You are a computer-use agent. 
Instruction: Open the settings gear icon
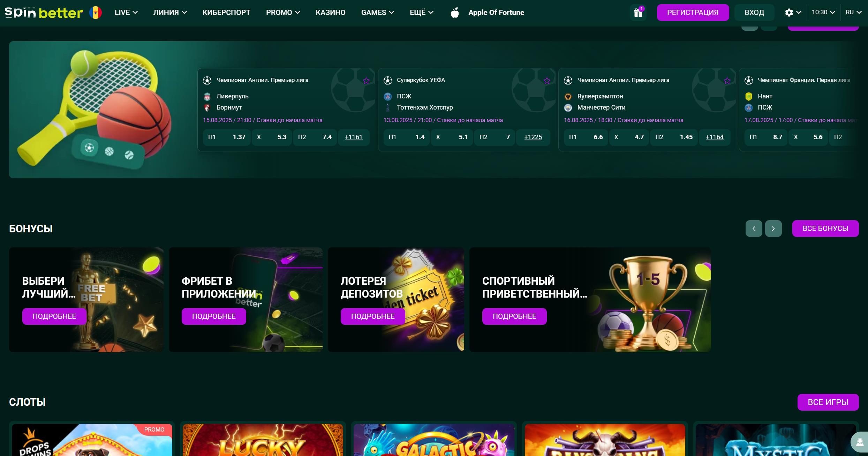789,13
